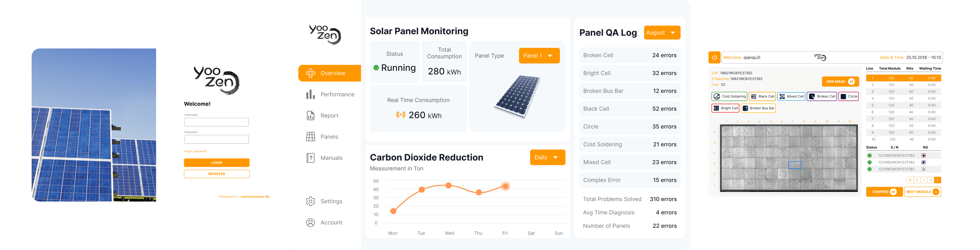980x250 pixels.
Task: Go to page 4 in pagination
Action: (930, 180)
